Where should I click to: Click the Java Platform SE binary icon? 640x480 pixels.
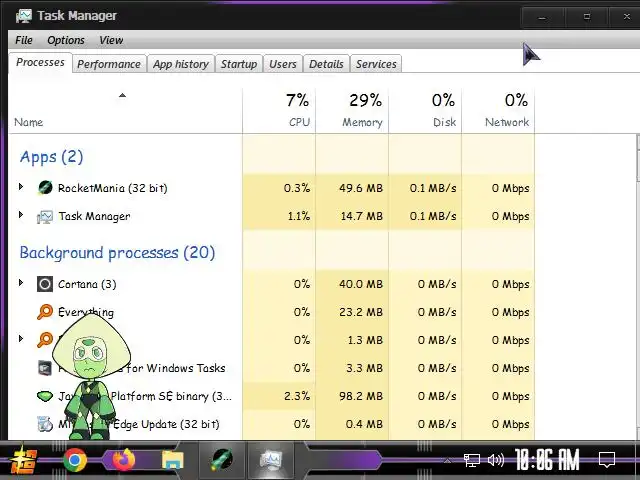click(x=44, y=396)
